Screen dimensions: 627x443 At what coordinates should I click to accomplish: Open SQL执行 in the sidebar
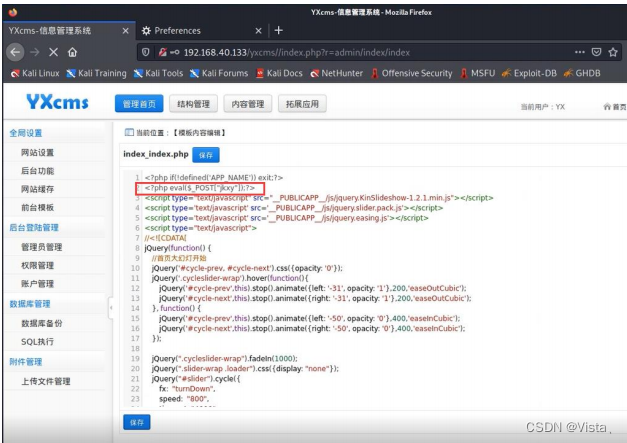pyautogui.click(x=37, y=341)
